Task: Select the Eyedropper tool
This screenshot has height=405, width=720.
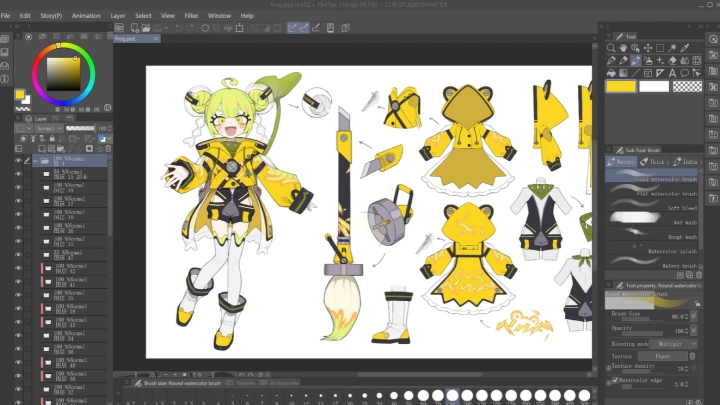Action: (685, 48)
